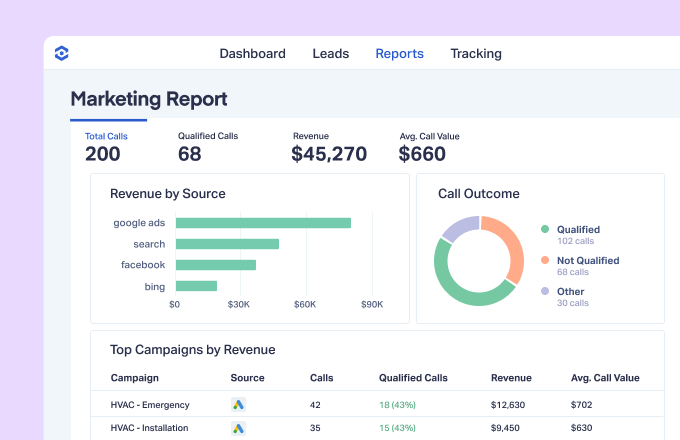Click the $90K axis label
Image resolution: width=680 pixels, height=440 pixels.
tap(372, 305)
